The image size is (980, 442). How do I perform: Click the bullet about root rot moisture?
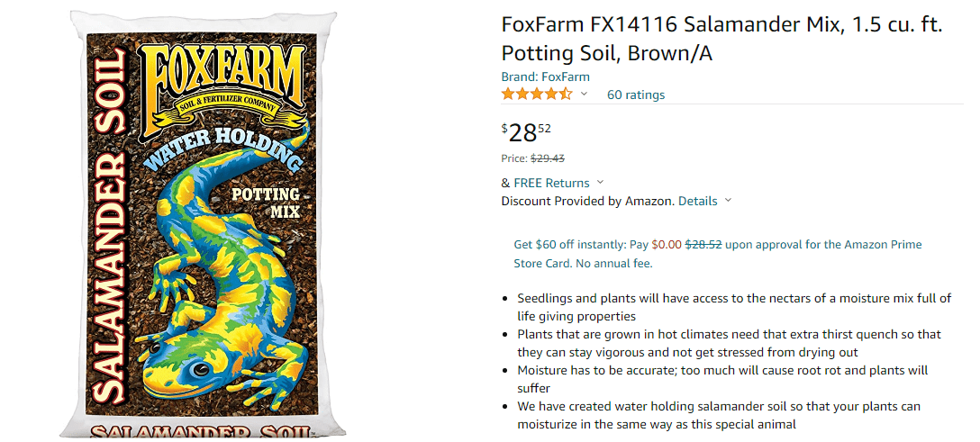[722, 379]
